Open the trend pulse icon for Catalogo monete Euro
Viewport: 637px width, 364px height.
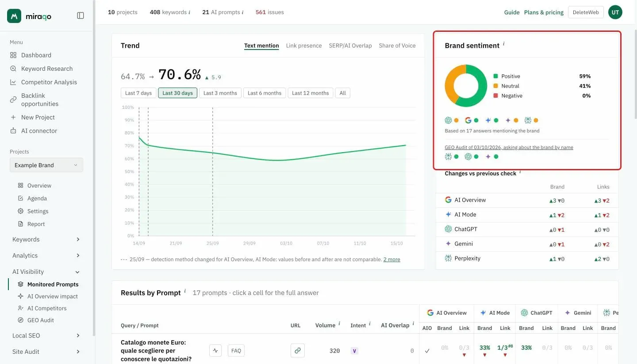tap(215, 351)
